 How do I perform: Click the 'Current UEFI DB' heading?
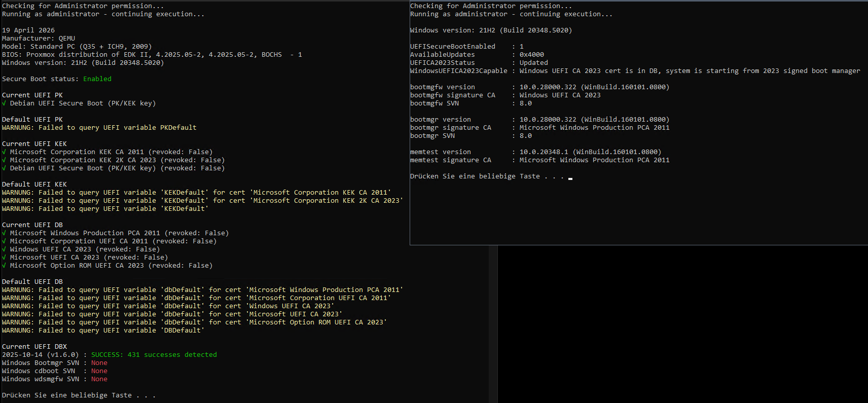pos(32,225)
